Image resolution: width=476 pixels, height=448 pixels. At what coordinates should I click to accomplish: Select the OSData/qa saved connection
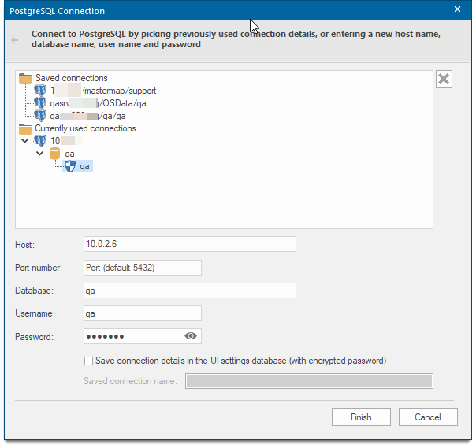tap(98, 103)
